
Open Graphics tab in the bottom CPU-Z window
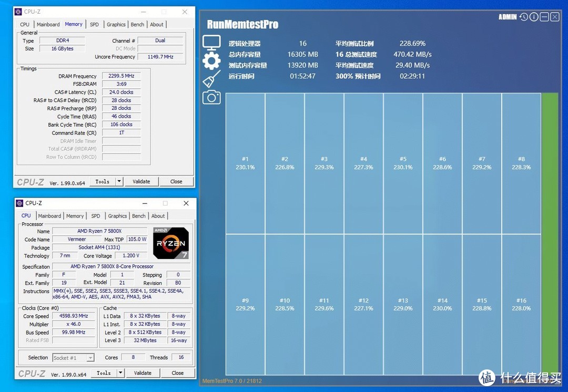117,216
